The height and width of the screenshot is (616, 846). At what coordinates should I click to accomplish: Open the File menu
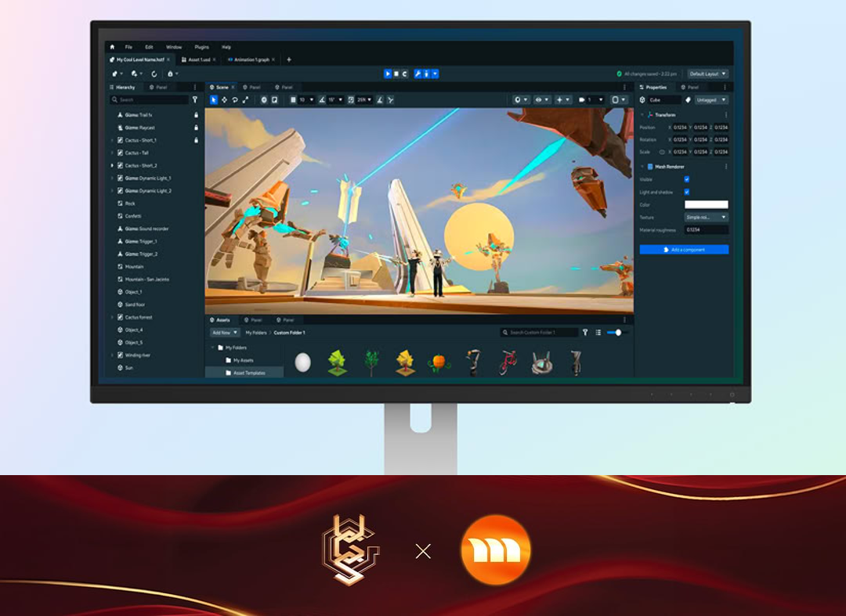point(128,47)
